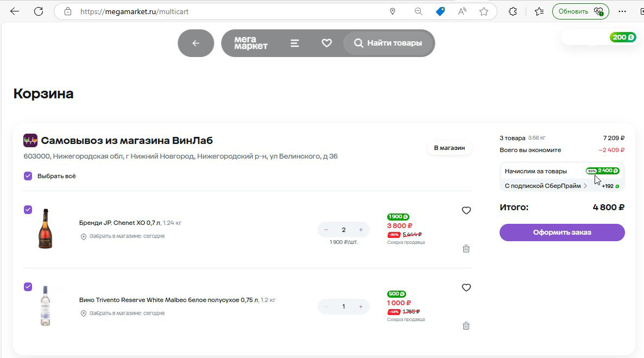
Task: Add brandy to favorites with heart
Action: (x=466, y=210)
